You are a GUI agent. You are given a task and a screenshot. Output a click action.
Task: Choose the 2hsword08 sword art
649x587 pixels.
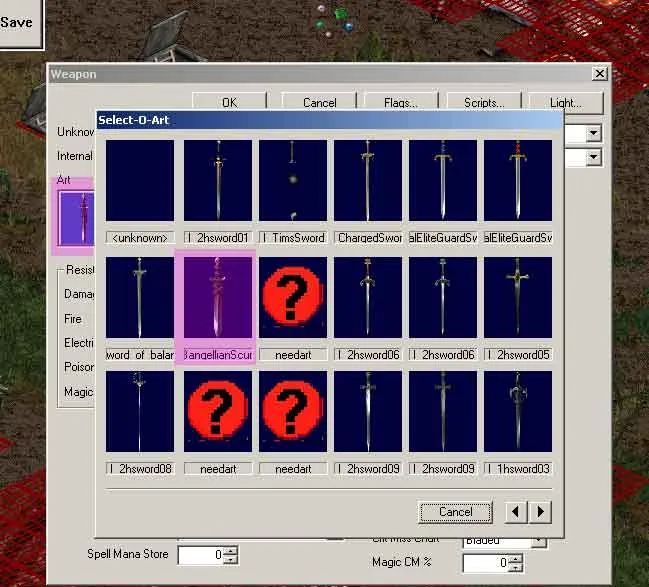(x=140, y=411)
